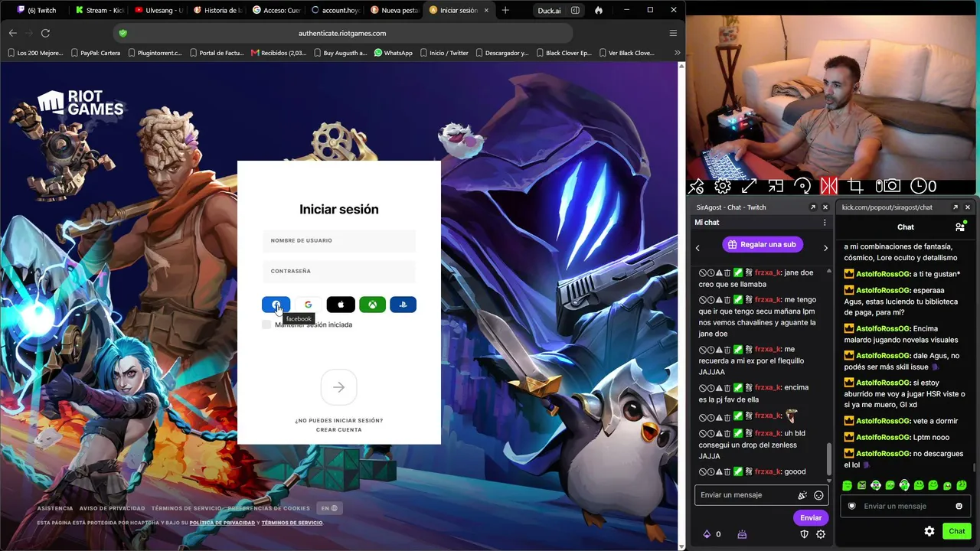Open the 'Asistencia' footer link

pos(55,508)
